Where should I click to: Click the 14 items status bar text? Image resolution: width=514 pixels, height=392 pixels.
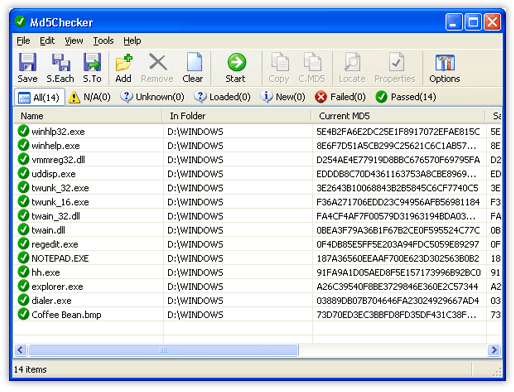(30, 370)
